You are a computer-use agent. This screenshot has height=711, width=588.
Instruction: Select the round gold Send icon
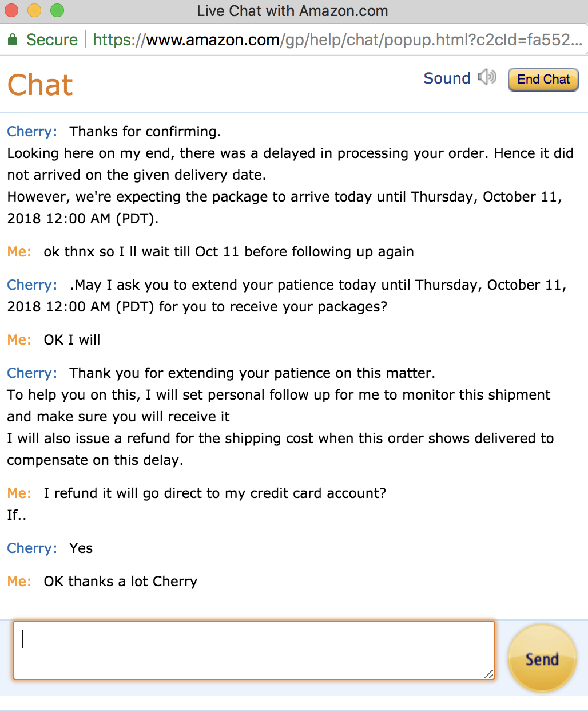[x=541, y=658]
